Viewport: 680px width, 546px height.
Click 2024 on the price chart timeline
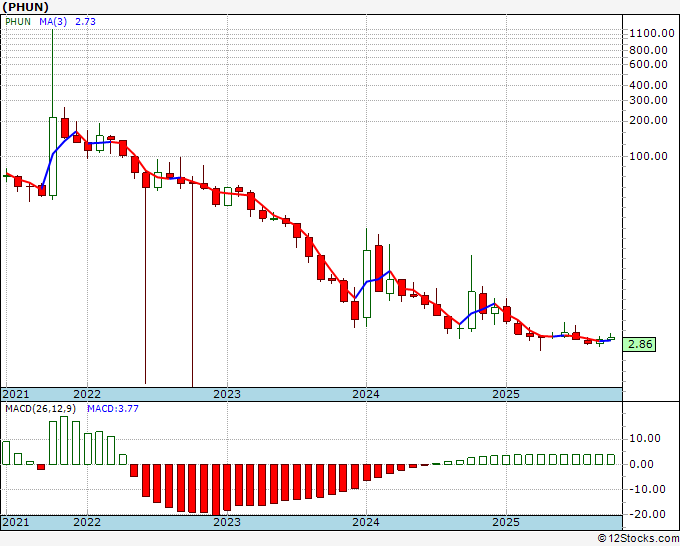tap(366, 394)
